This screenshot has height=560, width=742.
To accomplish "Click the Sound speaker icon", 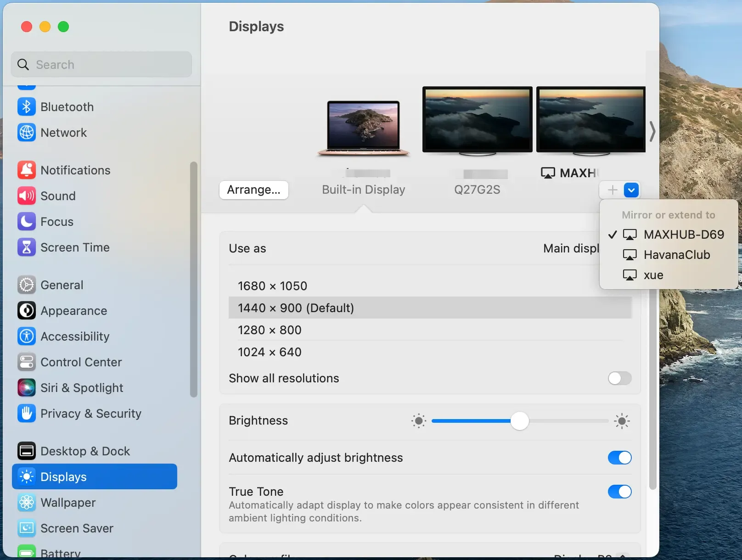I will [27, 196].
